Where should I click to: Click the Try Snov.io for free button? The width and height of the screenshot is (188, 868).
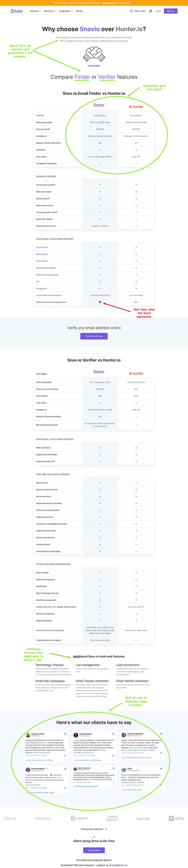(x=94, y=336)
